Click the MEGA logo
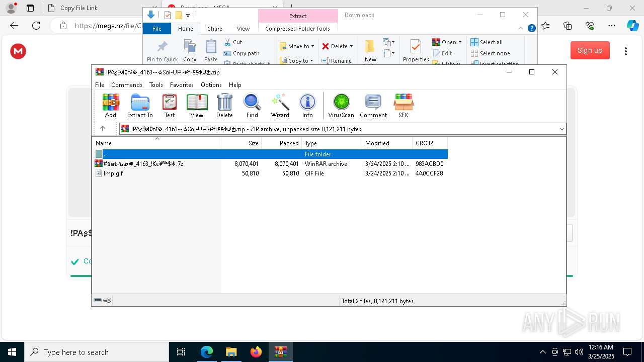Viewport: 644px width, 362px height. [18, 51]
